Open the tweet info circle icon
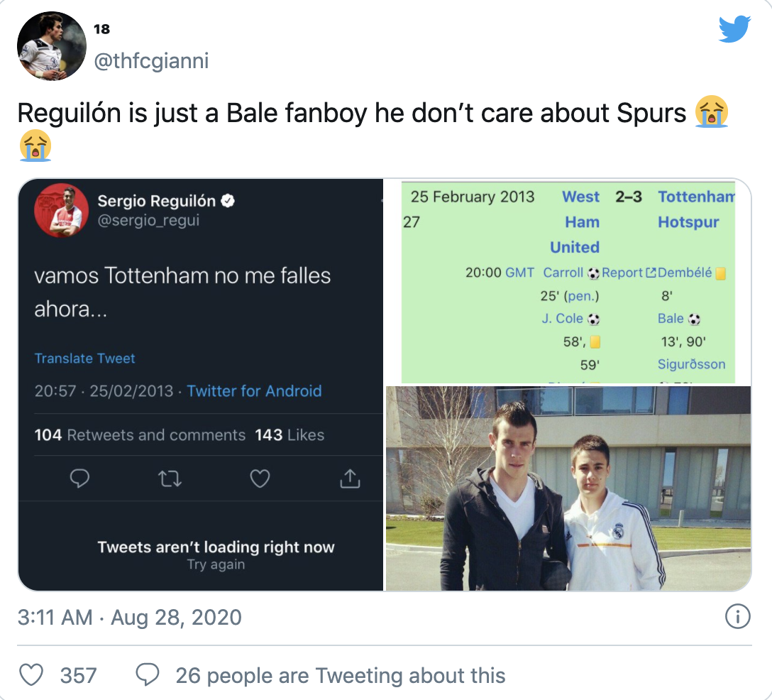Viewport: 772px width, 700px height. click(738, 616)
